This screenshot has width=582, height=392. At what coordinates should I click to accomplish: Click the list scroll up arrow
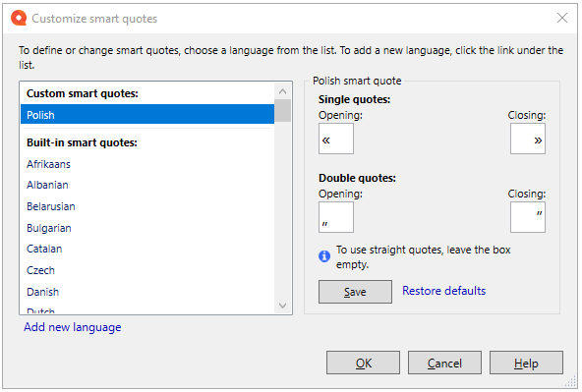[282, 91]
